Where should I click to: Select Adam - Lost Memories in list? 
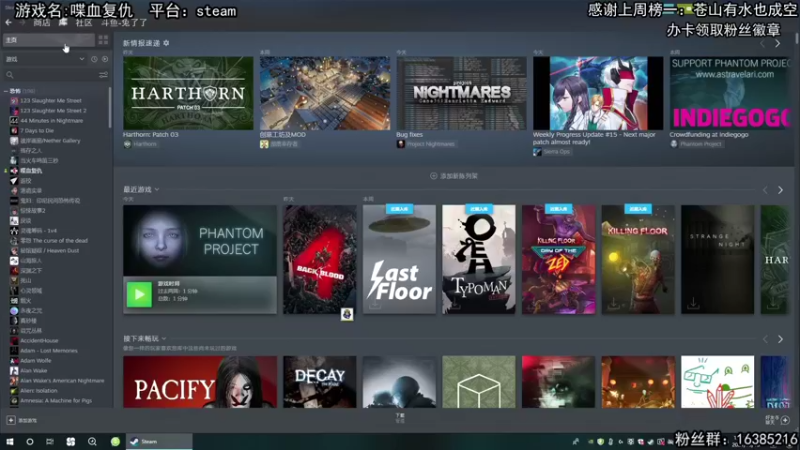pyautogui.click(x=48, y=351)
